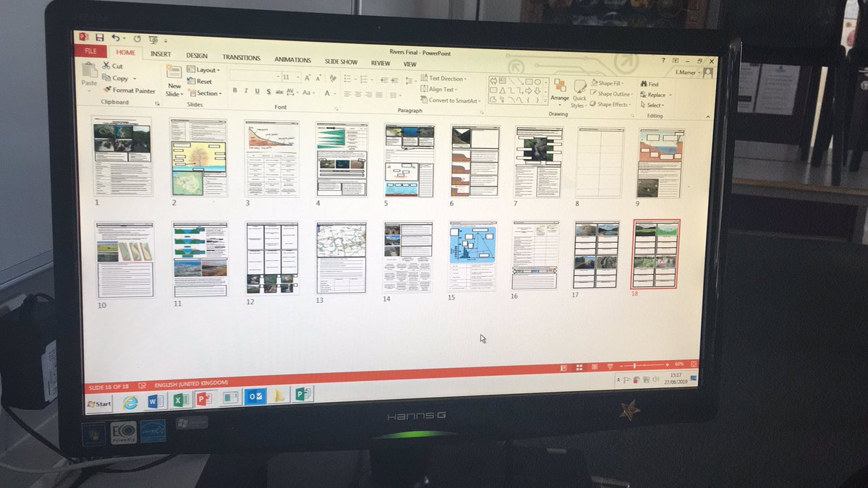Image resolution: width=868 pixels, height=488 pixels.
Task: Select the rectangle shape in shapes gallery
Action: click(529, 82)
